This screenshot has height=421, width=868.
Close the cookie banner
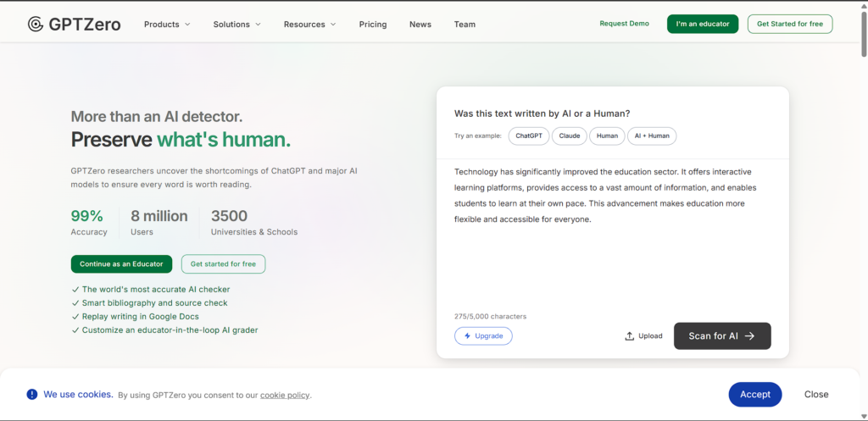(816, 395)
